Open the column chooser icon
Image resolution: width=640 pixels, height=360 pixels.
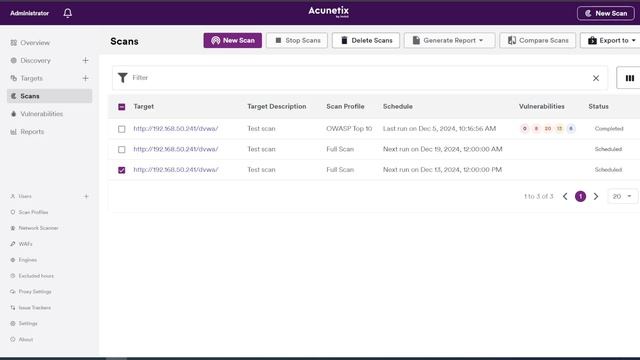(630, 78)
